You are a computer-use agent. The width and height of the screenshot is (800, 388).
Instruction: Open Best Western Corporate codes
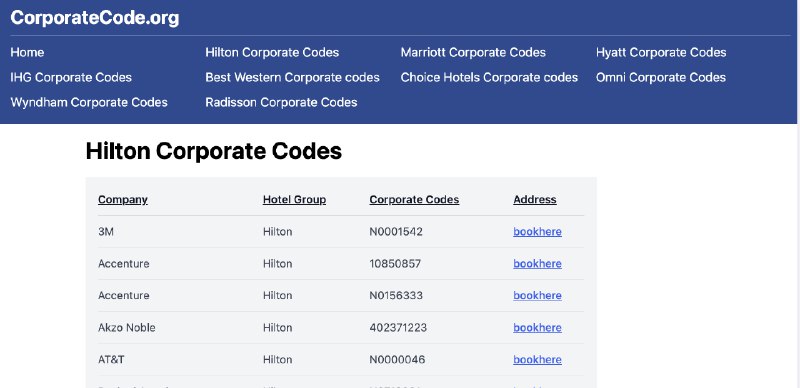[292, 78]
